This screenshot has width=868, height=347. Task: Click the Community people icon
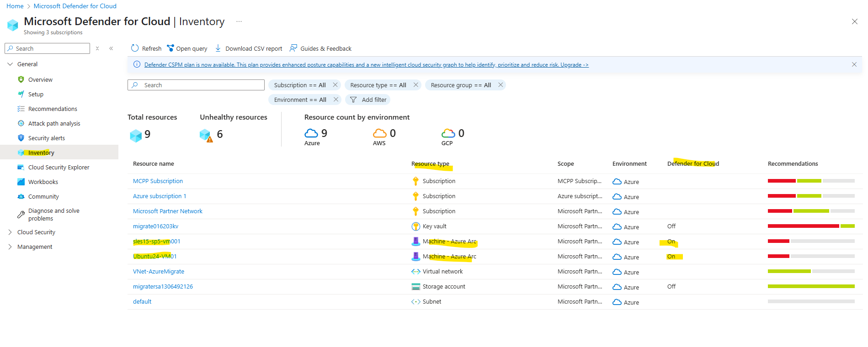pos(21,196)
